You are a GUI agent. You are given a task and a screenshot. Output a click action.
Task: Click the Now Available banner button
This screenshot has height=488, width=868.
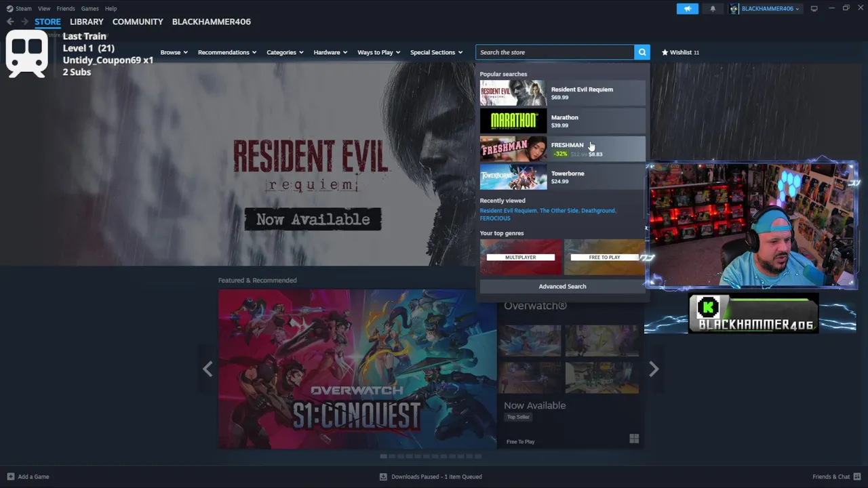tap(313, 220)
